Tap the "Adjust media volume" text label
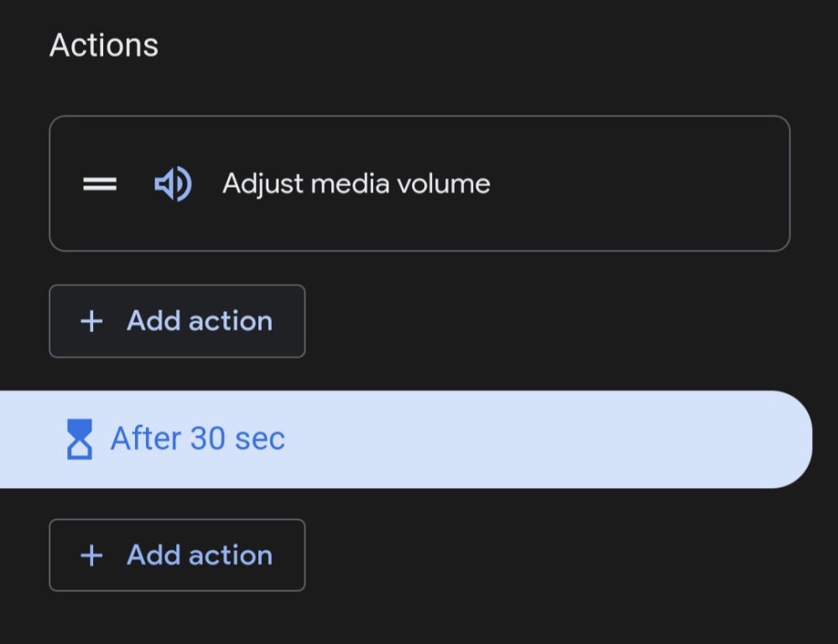 pyautogui.click(x=356, y=184)
